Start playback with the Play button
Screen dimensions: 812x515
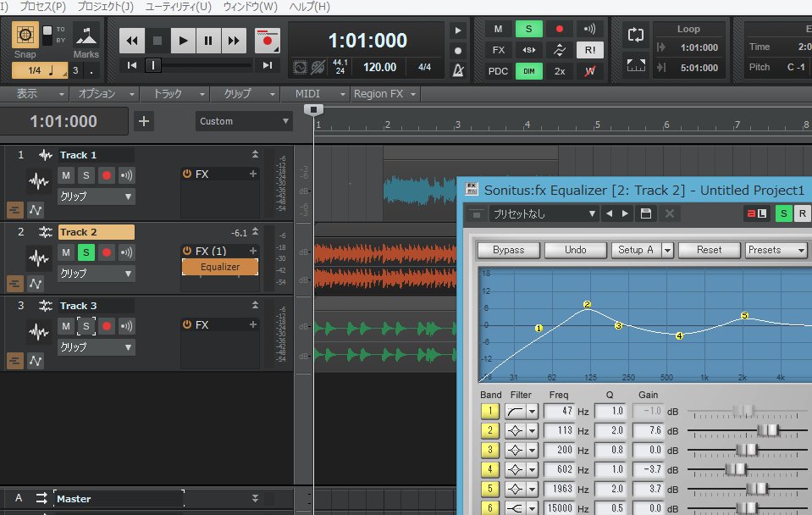point(183,41)
